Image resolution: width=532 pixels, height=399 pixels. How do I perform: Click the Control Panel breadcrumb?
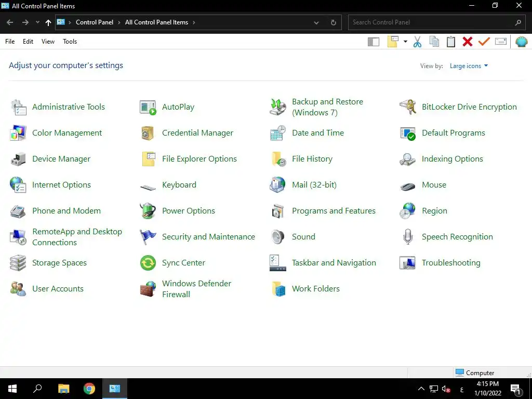95,22
